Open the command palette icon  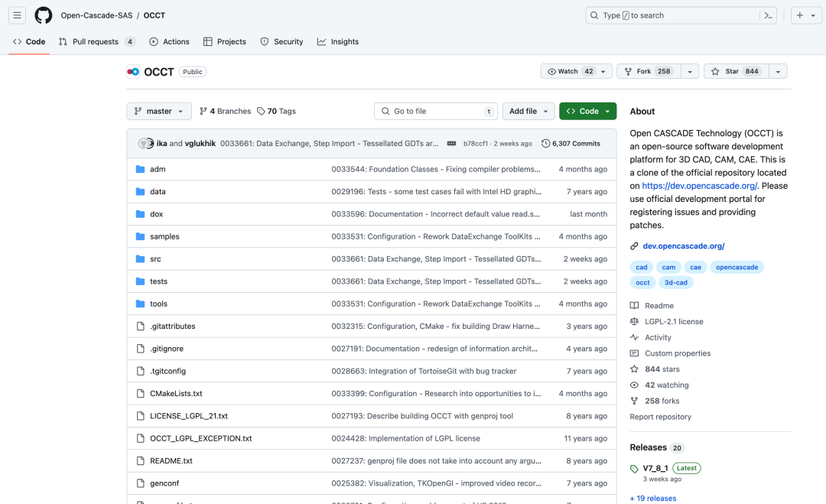(x=768, y=15)
